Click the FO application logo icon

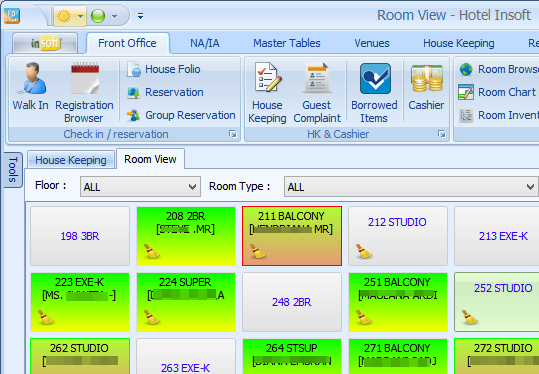pos(12,16)
